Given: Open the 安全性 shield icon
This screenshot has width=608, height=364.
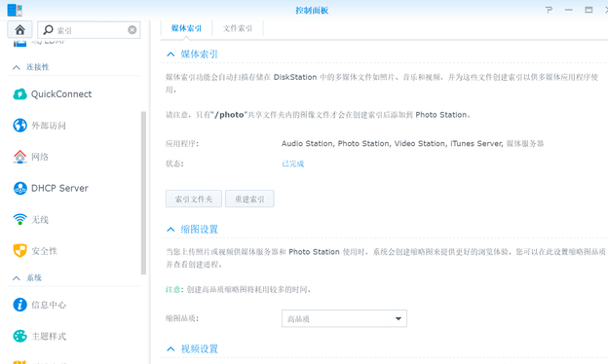Looking at the screenshot, I should click(x=19, y=251).
